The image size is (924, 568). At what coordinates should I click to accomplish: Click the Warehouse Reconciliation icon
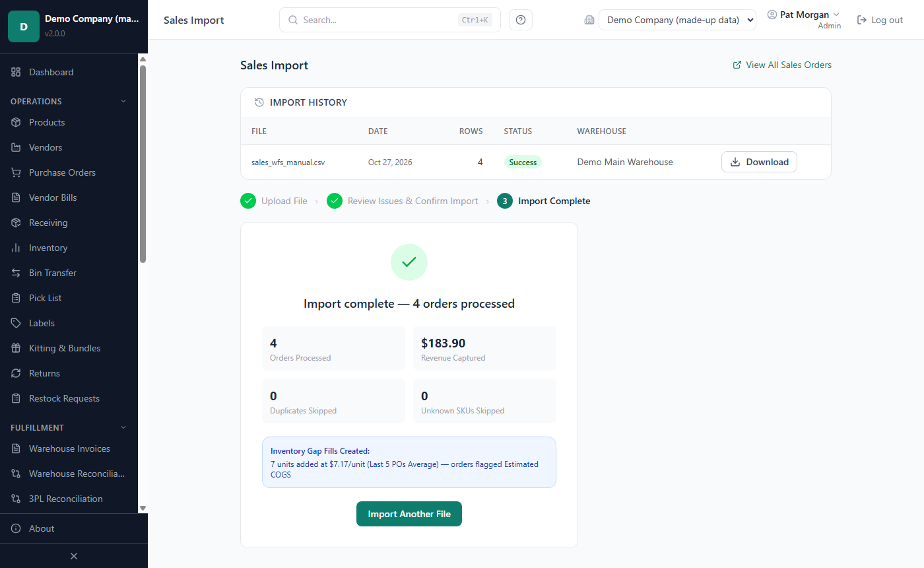[16, 474]
